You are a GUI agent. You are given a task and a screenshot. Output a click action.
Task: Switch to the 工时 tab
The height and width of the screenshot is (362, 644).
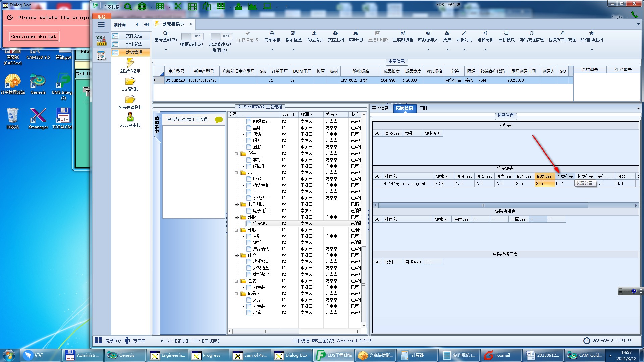point(423,108)
